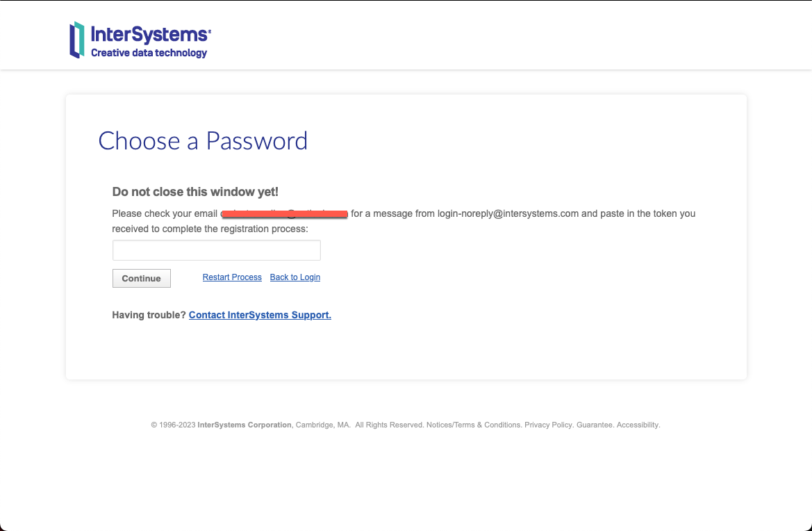Open Contact InterSystems Support link

260,315
